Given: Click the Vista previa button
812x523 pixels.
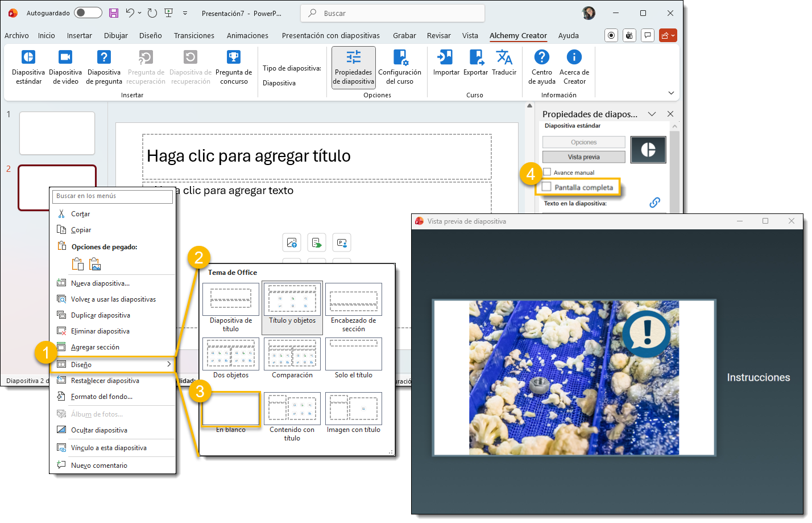Looking at the screenshot, I should 583,157.
